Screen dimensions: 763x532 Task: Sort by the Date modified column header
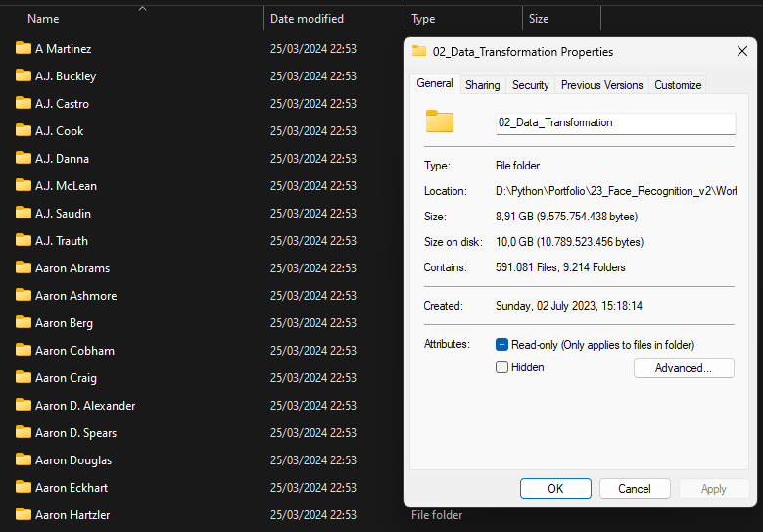[307, 19]
